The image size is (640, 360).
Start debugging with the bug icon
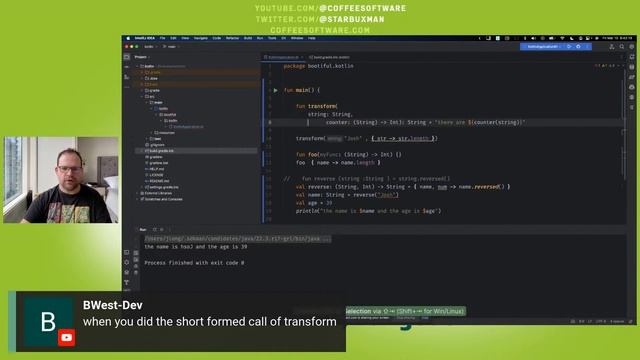578,47
